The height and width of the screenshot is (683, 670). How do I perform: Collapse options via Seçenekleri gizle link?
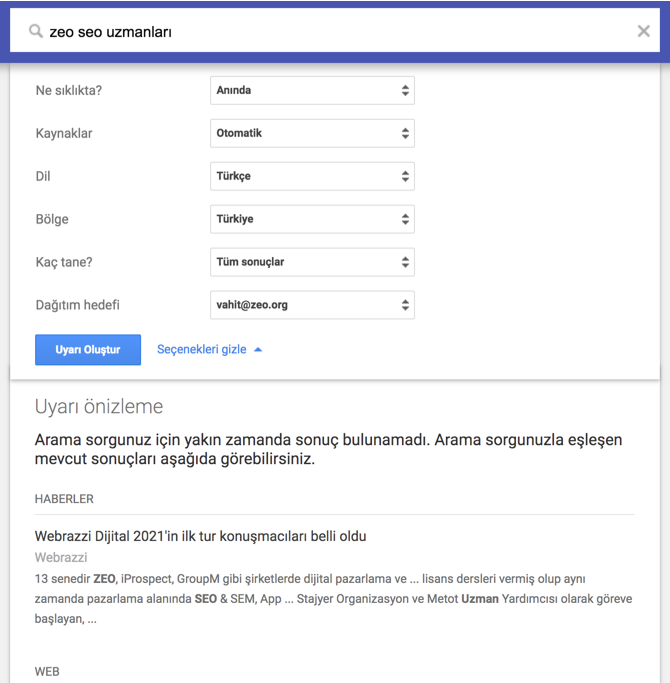tap(202, 349)
